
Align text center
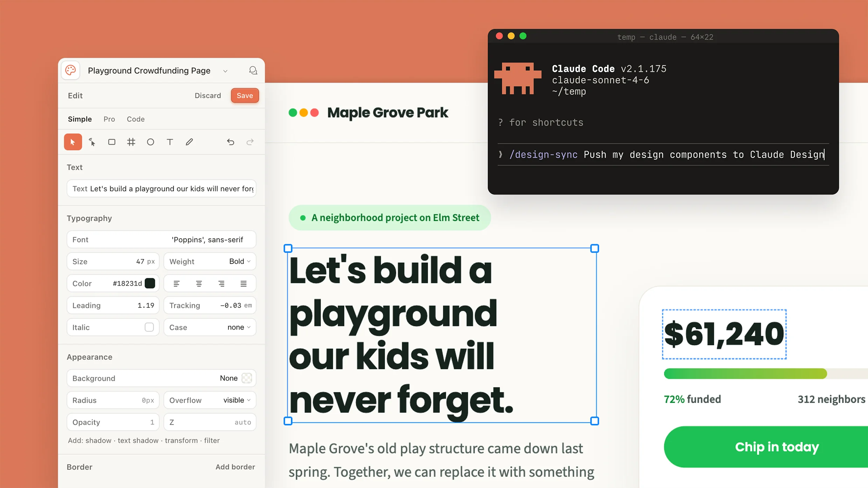click(199, 284)
